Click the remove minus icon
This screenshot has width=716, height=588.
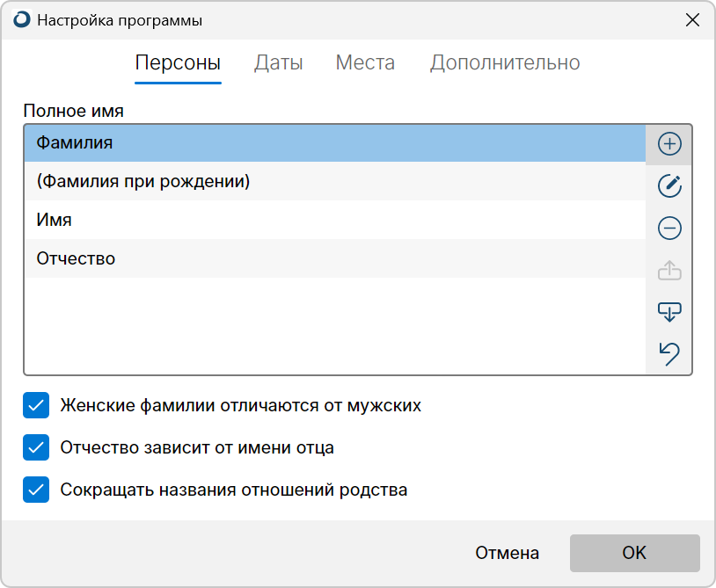(x=669, y=229)
